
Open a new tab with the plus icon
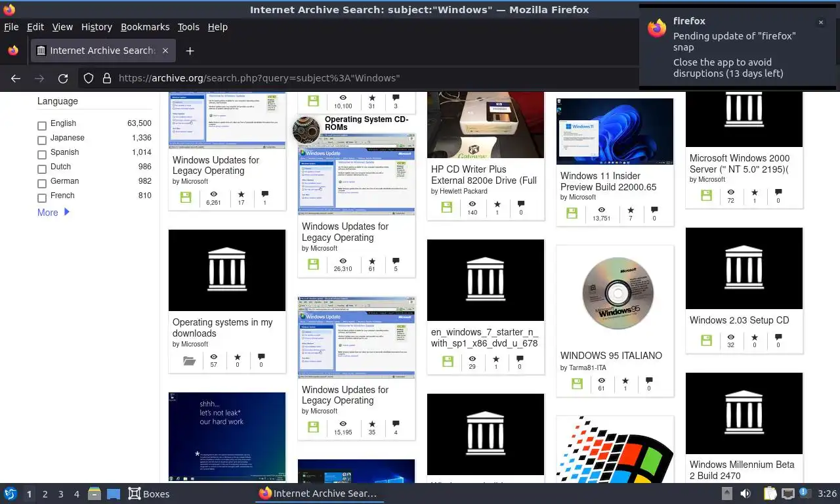pos(190,51)
